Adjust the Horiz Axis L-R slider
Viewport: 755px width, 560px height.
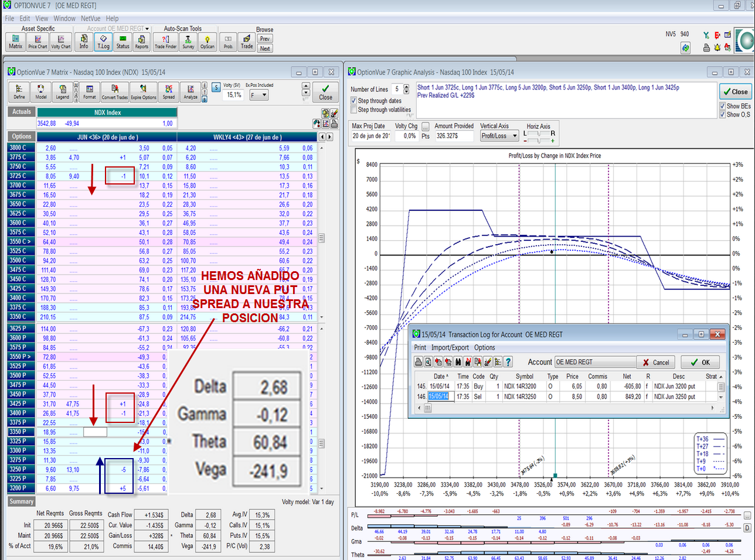tap(539, 134)
